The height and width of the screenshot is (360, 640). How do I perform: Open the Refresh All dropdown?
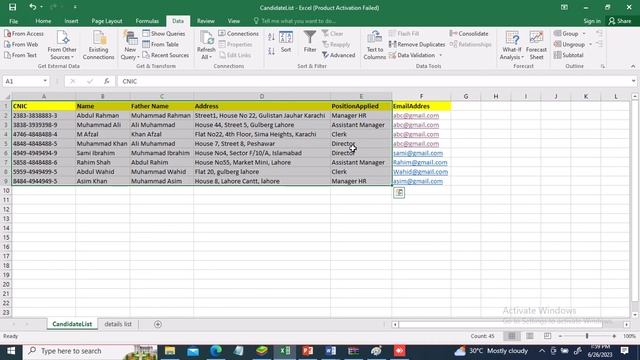pos(206,45)
